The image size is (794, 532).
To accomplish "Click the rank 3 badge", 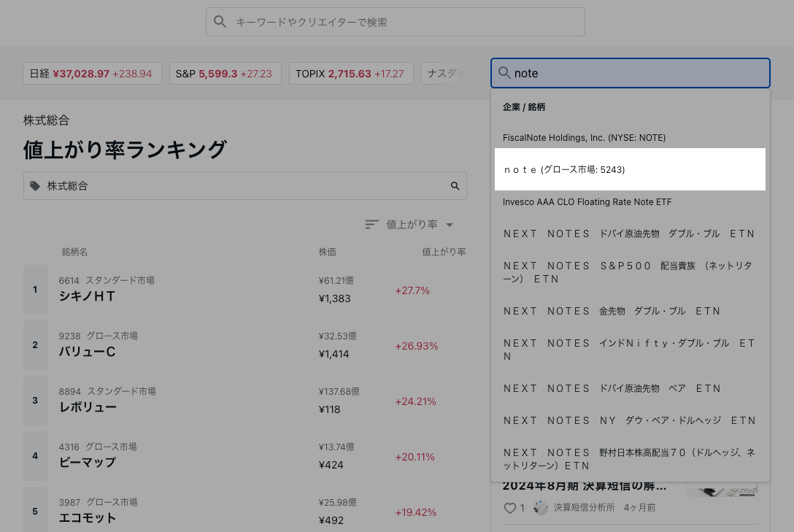I will tap(35, 401).
